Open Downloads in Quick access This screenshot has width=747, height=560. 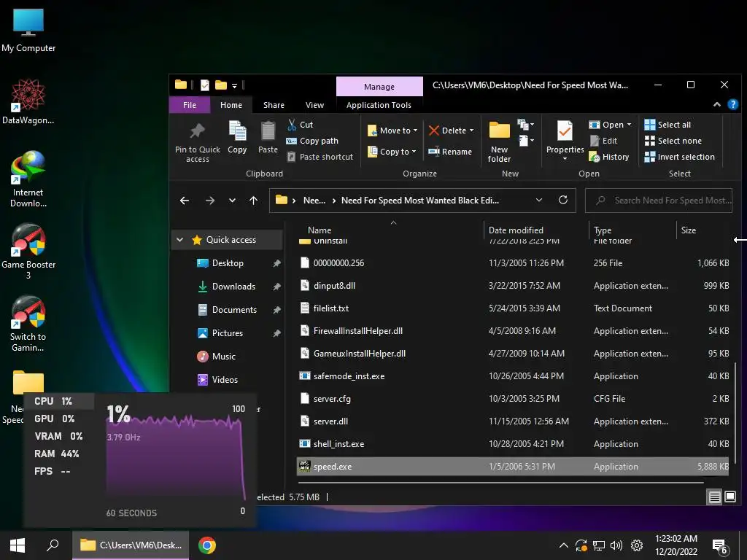click(x=233, y=286)
